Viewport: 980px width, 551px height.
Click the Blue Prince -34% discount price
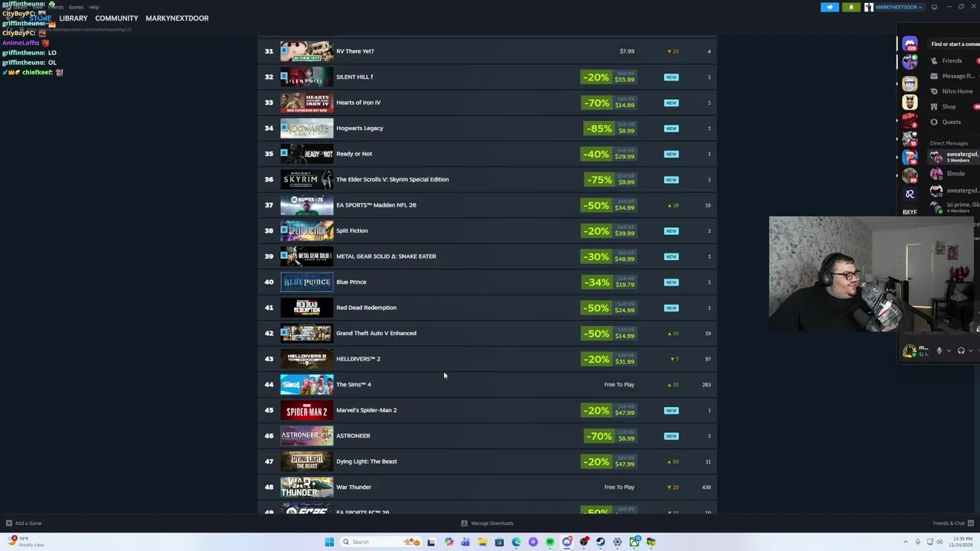pos(609,282)
